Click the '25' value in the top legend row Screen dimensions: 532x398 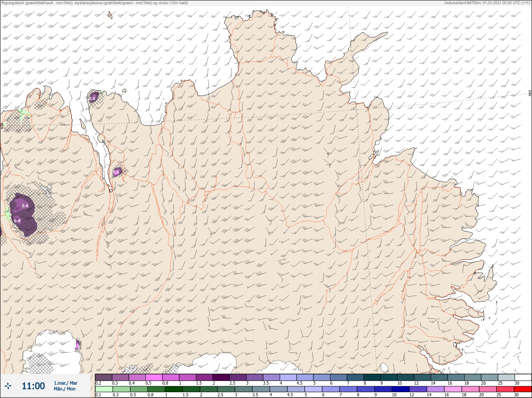(500, 383)
